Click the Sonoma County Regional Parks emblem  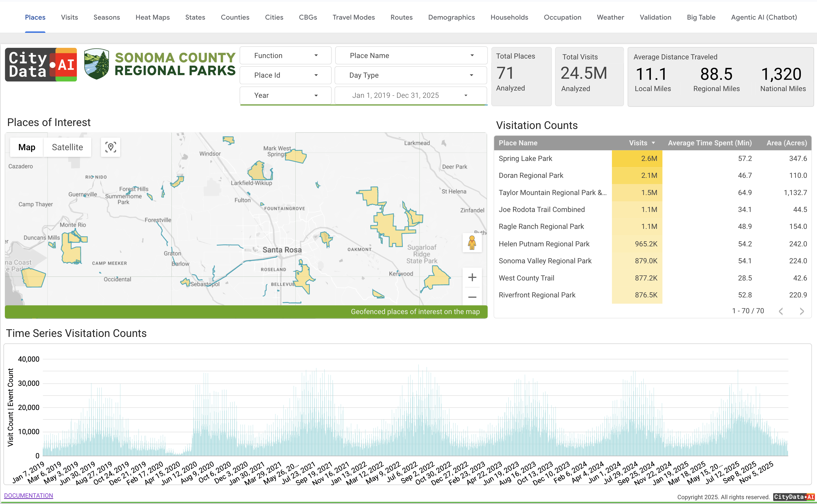[x=96, y=64]
